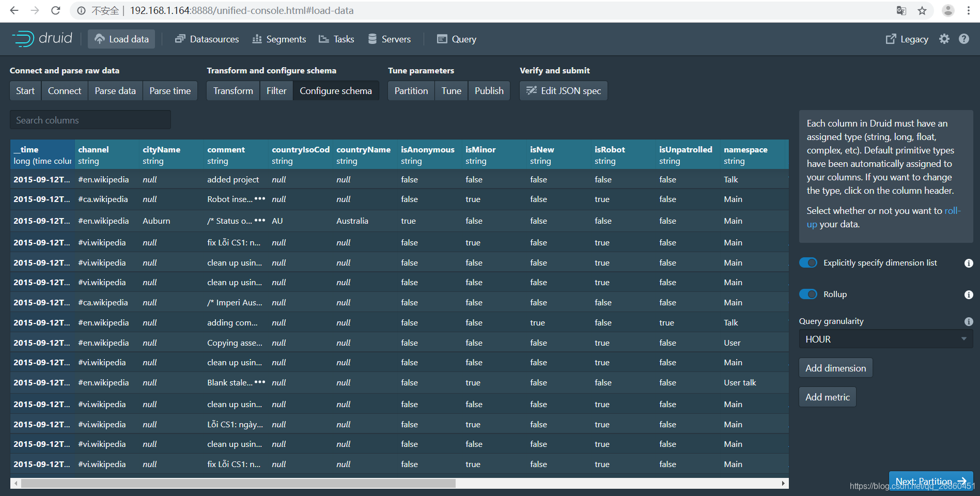Switch to the Transform step
The height and width of the screenshot is (496, 980).
click(x=233, y=90)
